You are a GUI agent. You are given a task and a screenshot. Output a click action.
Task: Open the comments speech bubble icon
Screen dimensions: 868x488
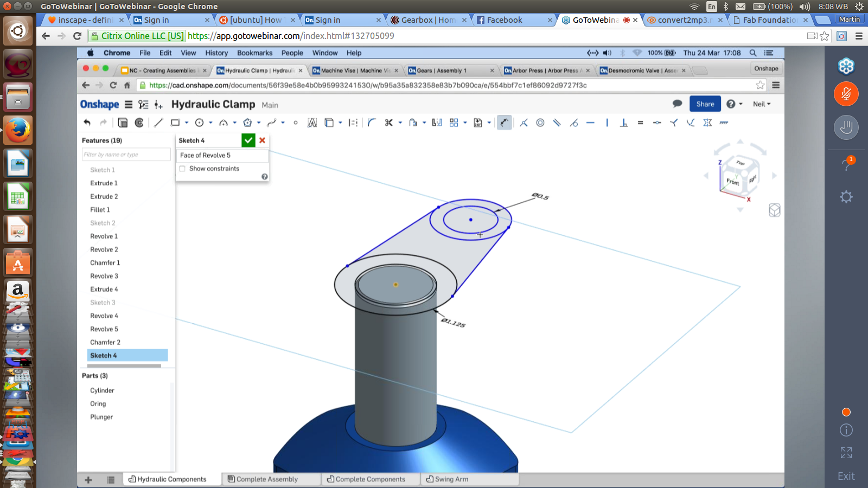click(677, 104)
